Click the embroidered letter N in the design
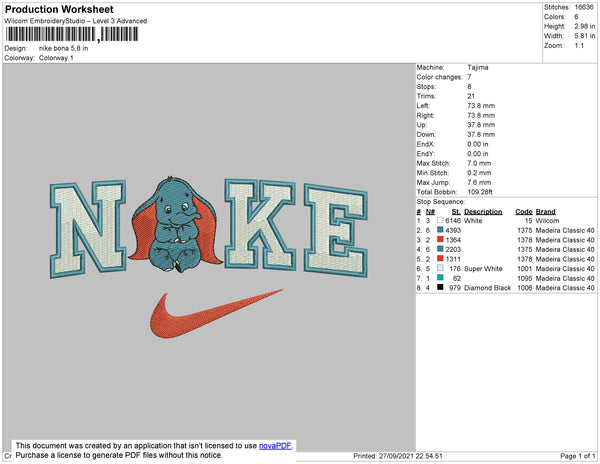This screenshot has height=464, width=600. pyautogui.click(x=88, y=229)
